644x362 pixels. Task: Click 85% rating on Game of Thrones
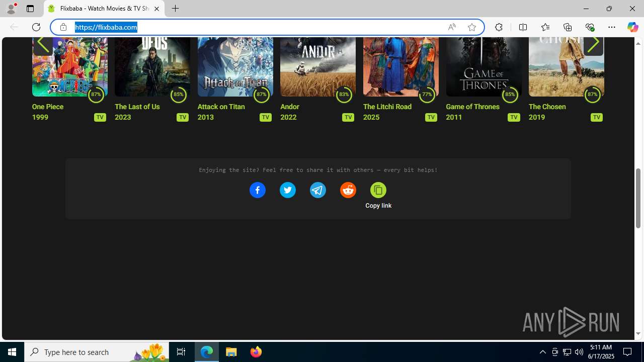510,94
